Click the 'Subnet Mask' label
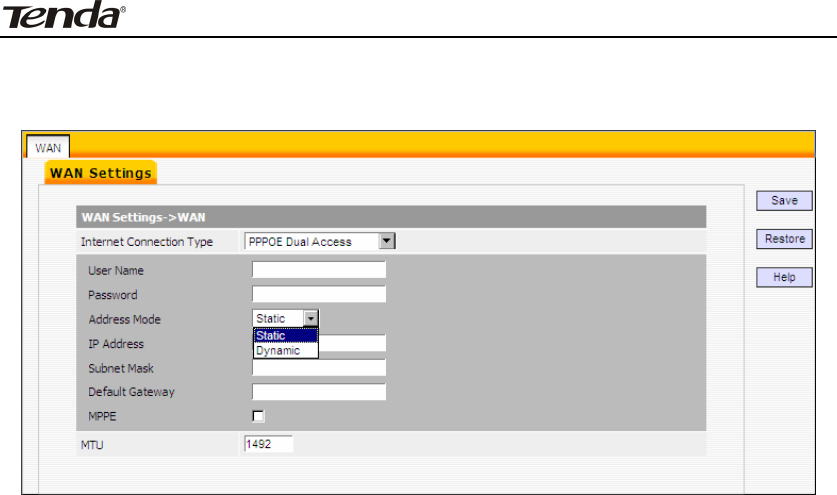 pyautogui.click(x=121, y=368)
